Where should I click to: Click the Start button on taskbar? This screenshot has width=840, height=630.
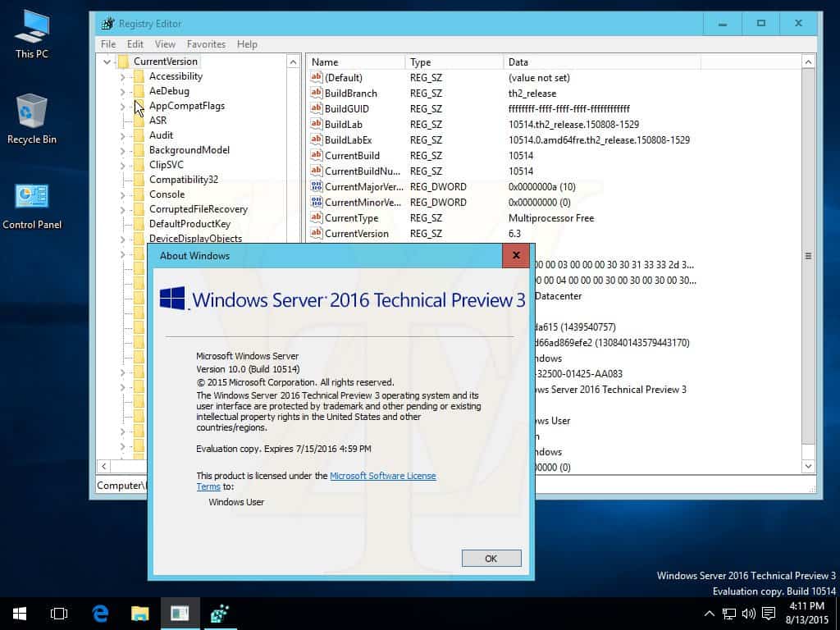(x=20, y=614)
